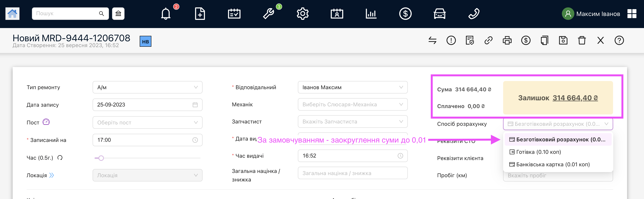Open the help question mark icon
Screen dimensions: 644x199
[x=619, y=40]
